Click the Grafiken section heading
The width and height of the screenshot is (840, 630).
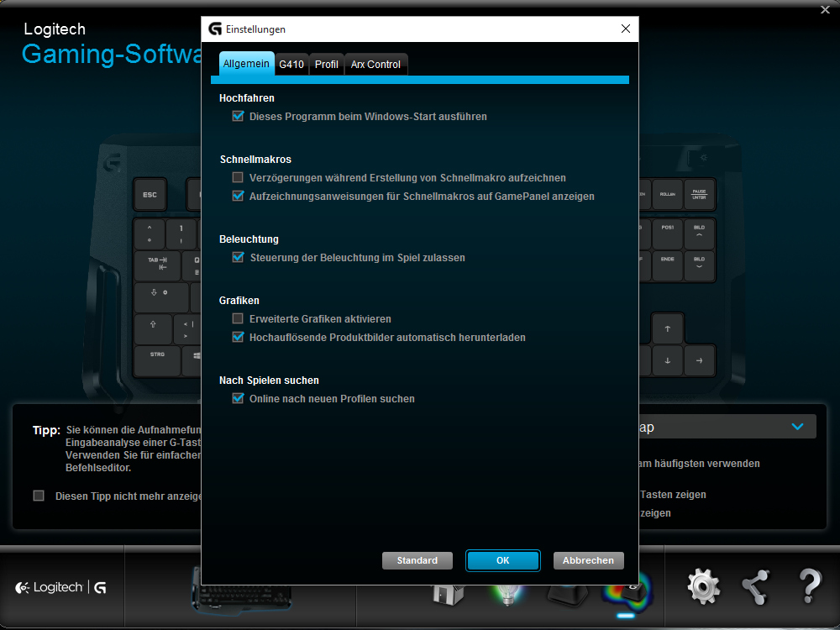(x=239, y=301)
